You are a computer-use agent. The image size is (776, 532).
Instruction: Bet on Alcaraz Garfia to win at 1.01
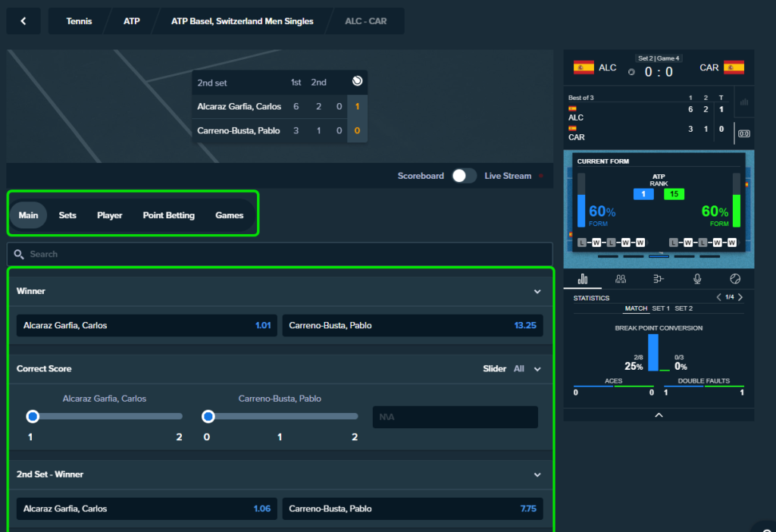coord(146,326)
